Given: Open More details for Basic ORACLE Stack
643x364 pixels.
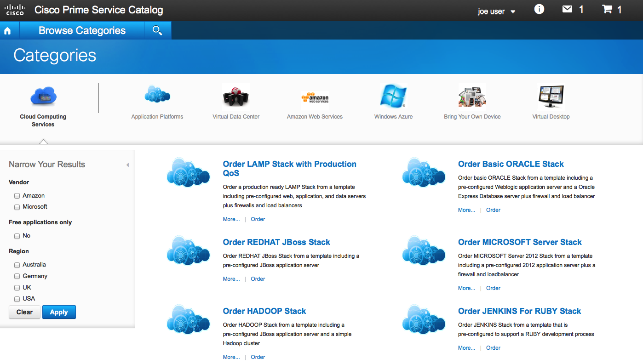Looking at the screenshot, I should pyautogui.click(x=466, y=210).
